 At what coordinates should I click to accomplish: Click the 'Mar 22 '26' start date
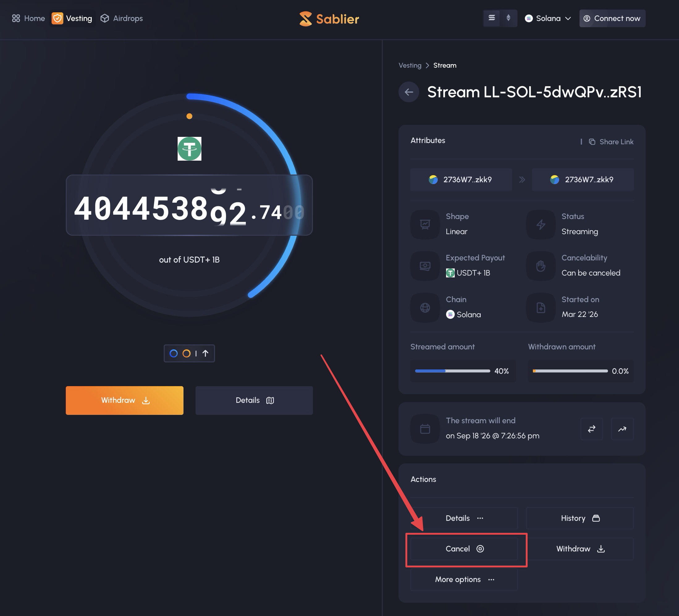tap(580, 314)
